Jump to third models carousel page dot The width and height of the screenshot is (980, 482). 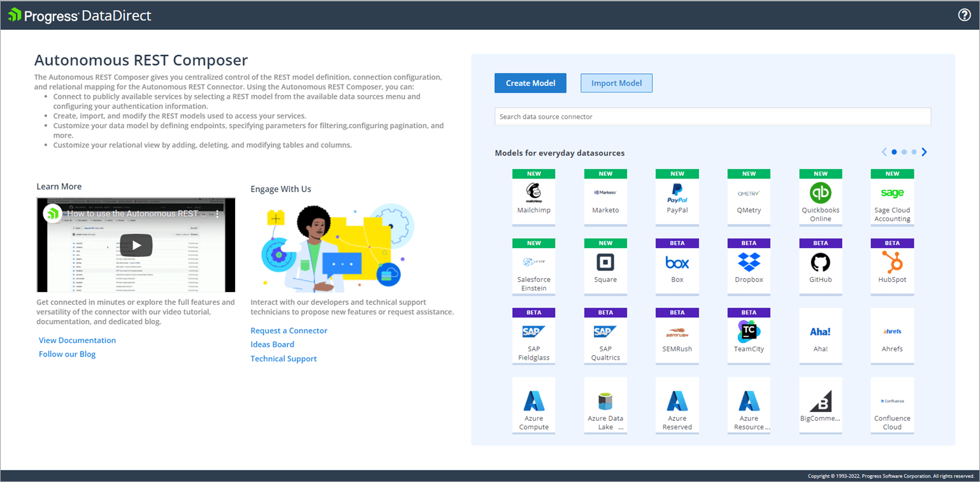click(914, 152)
